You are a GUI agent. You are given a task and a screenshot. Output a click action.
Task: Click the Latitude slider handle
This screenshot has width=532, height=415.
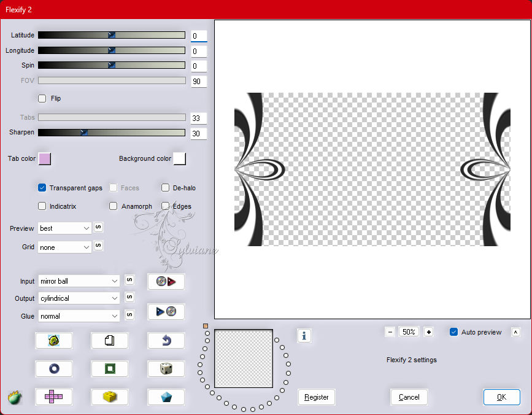112,34
